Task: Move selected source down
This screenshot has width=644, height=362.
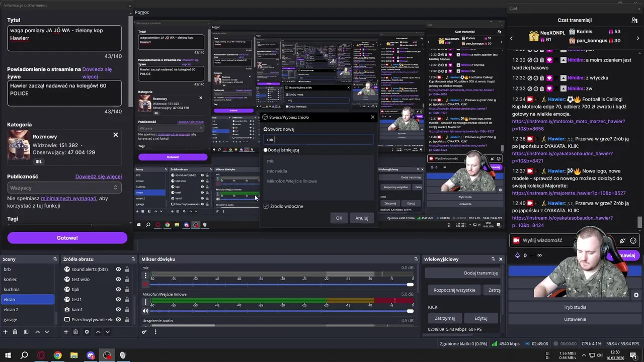Action: (x=107, y=332)
